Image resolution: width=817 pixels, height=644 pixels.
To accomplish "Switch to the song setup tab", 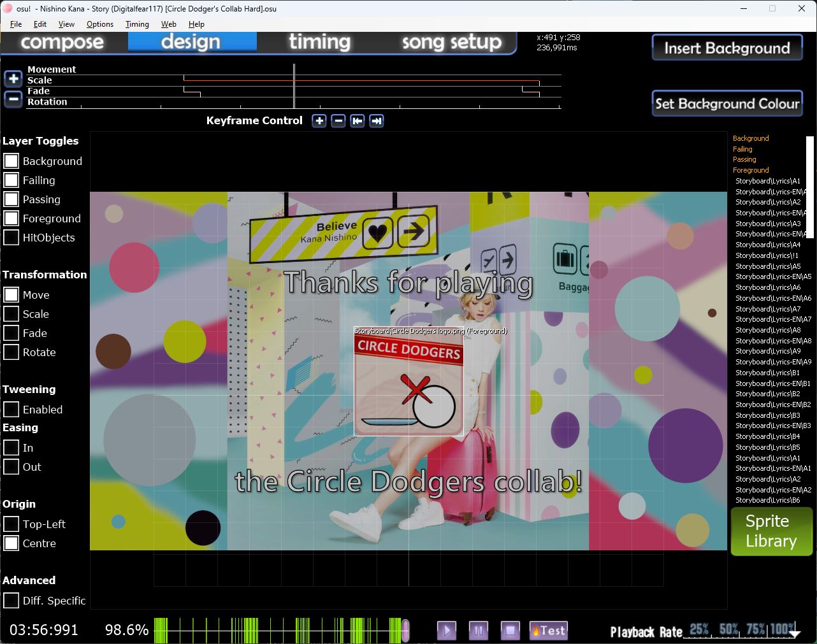I will click(452, 42).
